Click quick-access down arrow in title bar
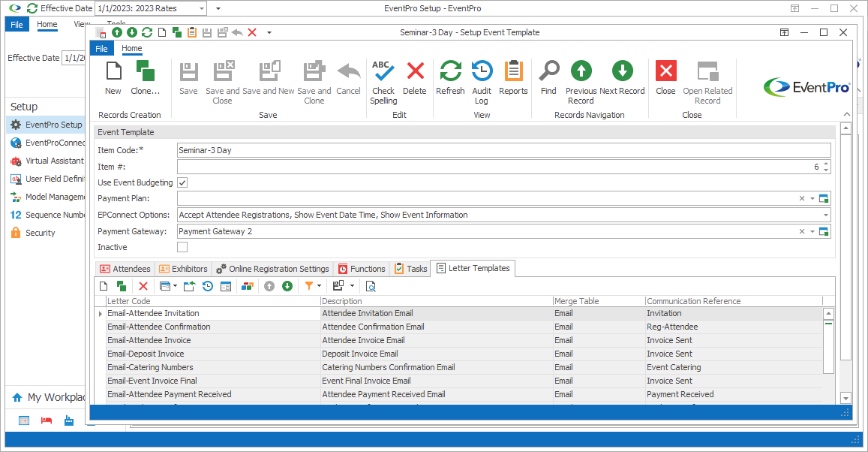This screenshot has width=868, height=452. (x=132, y=32)
